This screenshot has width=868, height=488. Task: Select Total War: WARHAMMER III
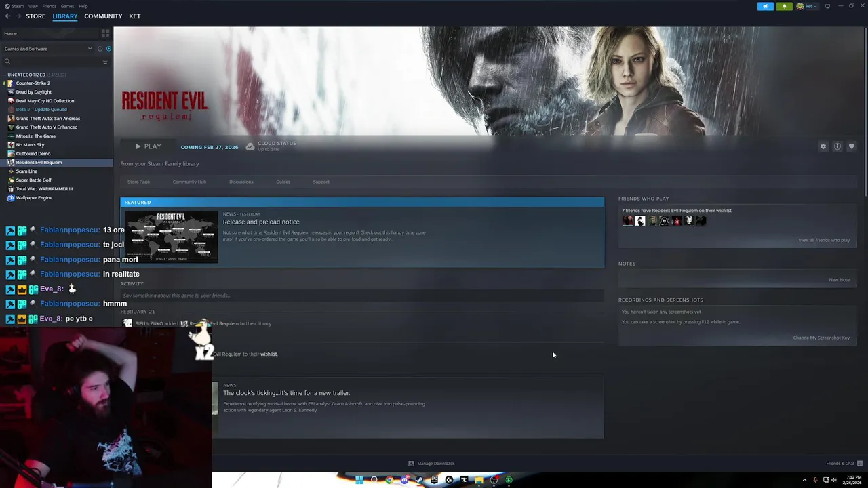point(44,188)
